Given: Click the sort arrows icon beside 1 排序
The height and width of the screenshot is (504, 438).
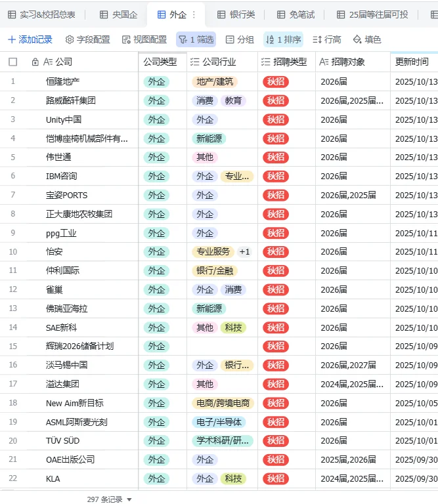Looking at the screenshot, I should point(270,39).
